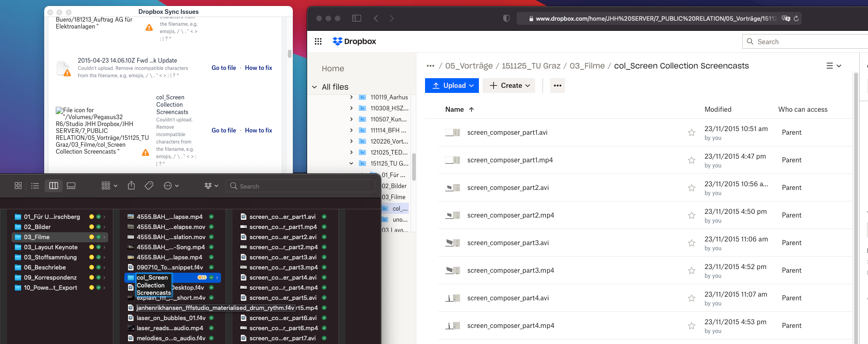Click How to fix for col_Screen Collection issue
868x344 pixels.
pyautogui.click(x=258, y=130)
